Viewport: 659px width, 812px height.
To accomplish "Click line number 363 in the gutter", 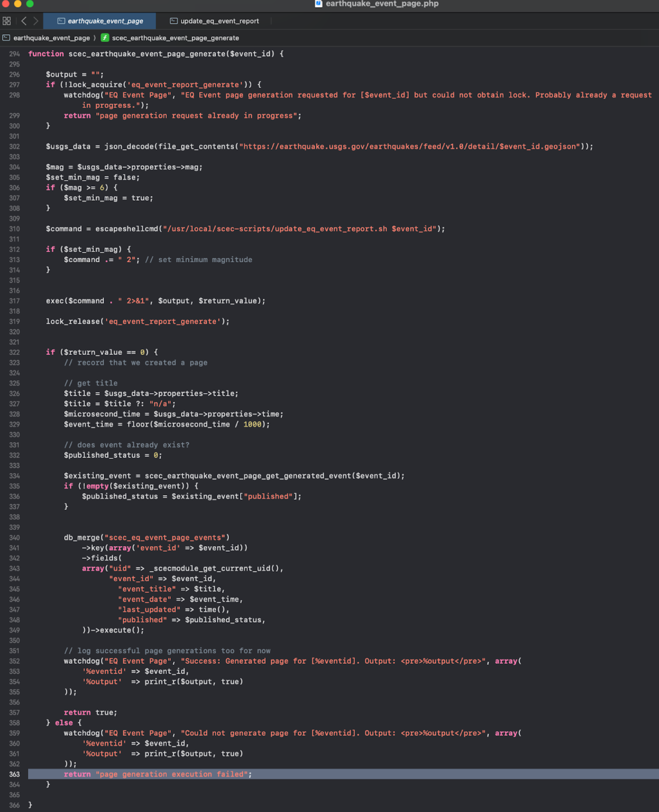I will (x=14, y=774).
